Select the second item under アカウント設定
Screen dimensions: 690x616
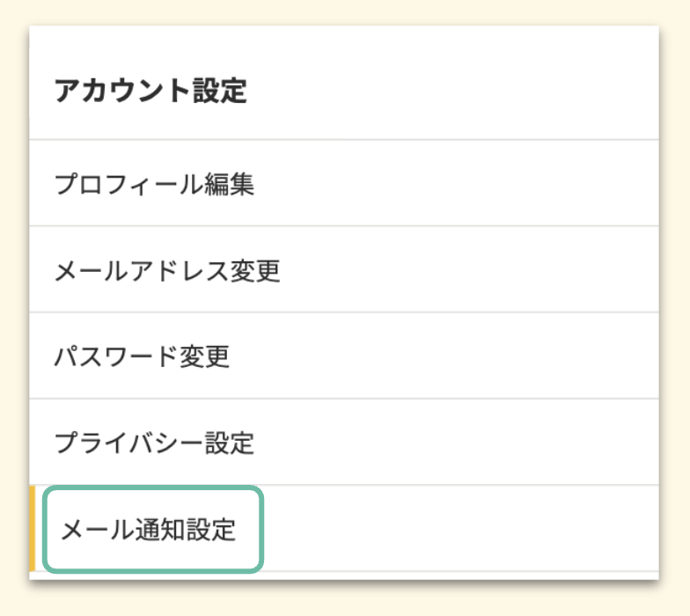click(x=167, y=270)
